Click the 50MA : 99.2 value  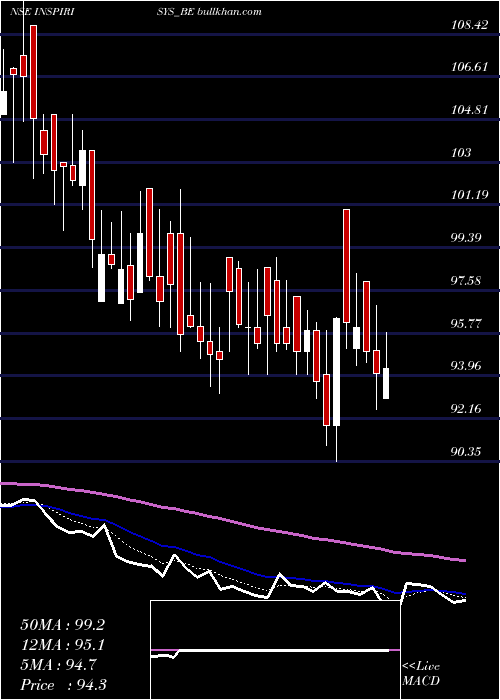(63, 625)
